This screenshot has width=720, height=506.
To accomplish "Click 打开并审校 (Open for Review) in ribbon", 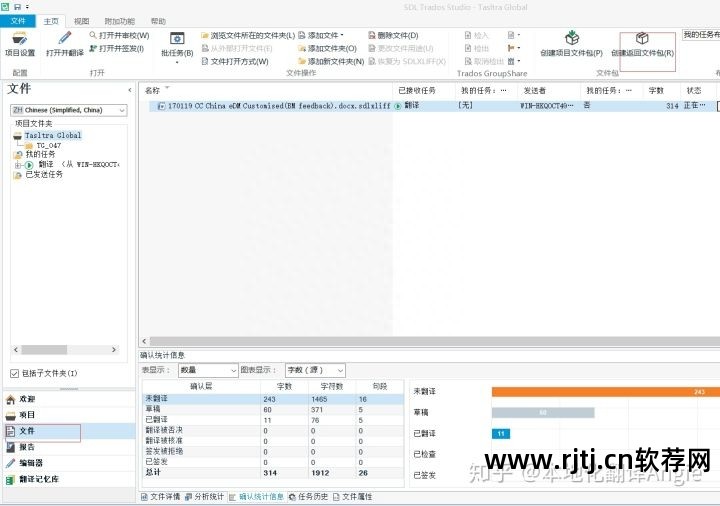I will (118, 35).
